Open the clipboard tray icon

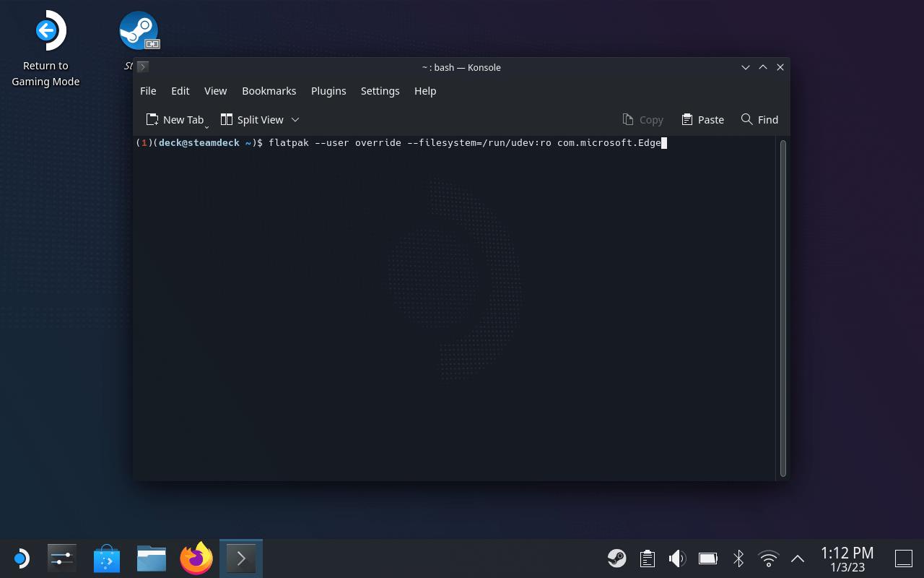point(647,558)
